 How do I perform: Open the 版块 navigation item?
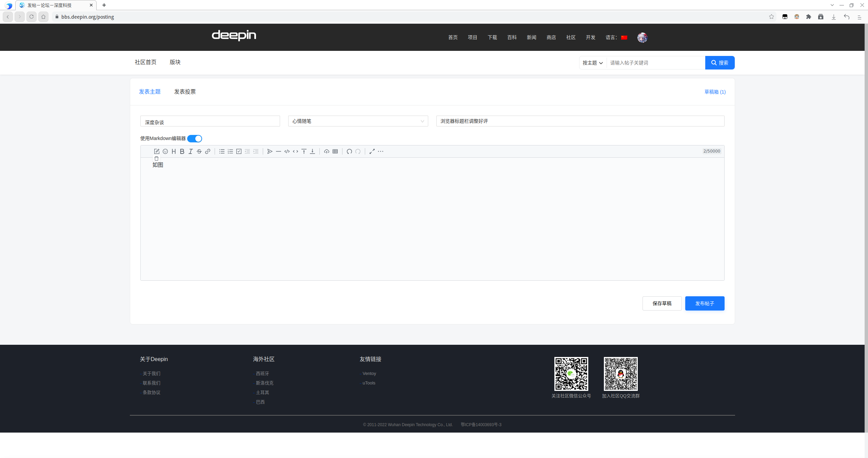pyautogui.click(x=175, y=62)
